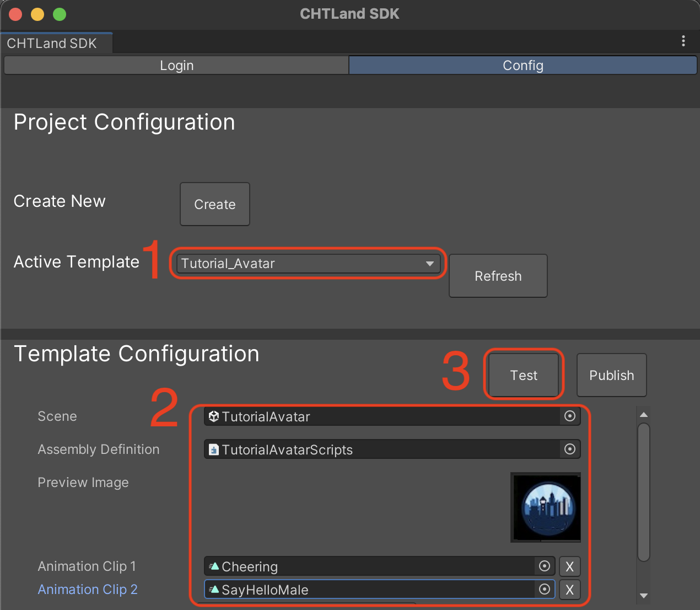Select the city skyline preview image thumbnail
This screenshot has width=700, height=610.
(546, 507)
